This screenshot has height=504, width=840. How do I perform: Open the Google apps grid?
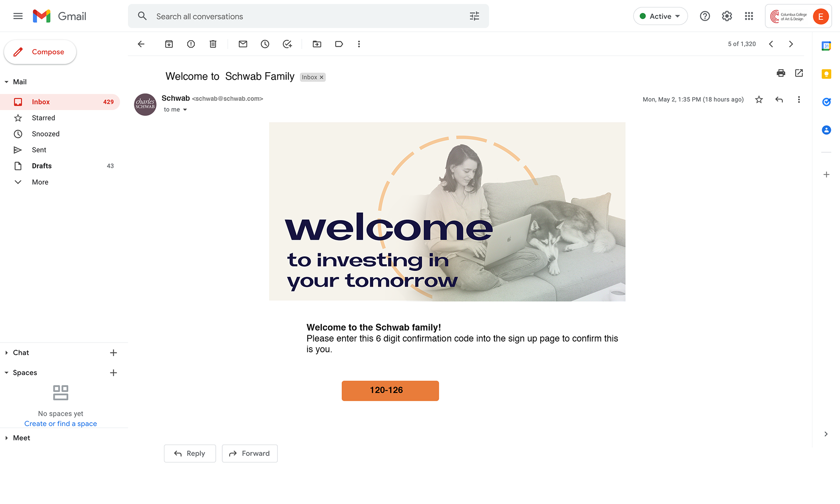(749, 16)
